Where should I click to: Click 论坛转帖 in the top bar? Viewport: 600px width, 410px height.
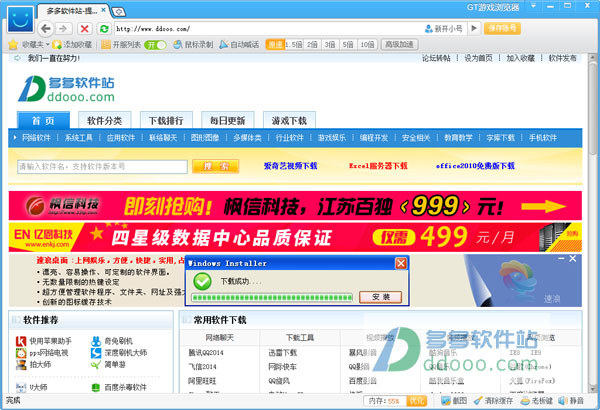[x=436, y=58]
